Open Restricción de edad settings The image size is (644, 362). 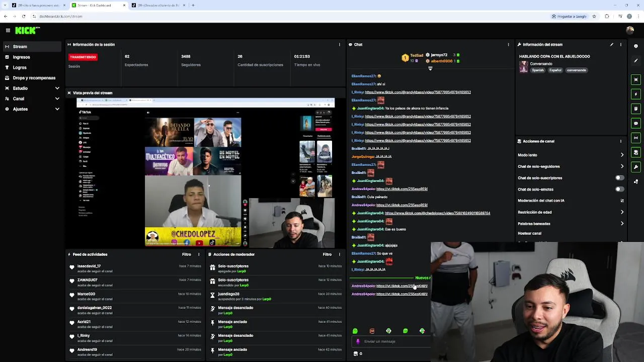571,212
